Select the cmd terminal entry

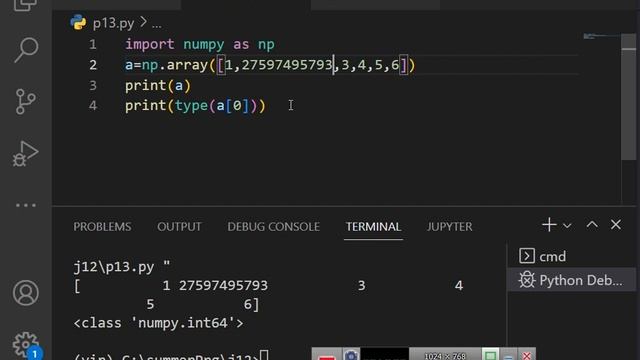pyautogui.click(x=571, y=256)
